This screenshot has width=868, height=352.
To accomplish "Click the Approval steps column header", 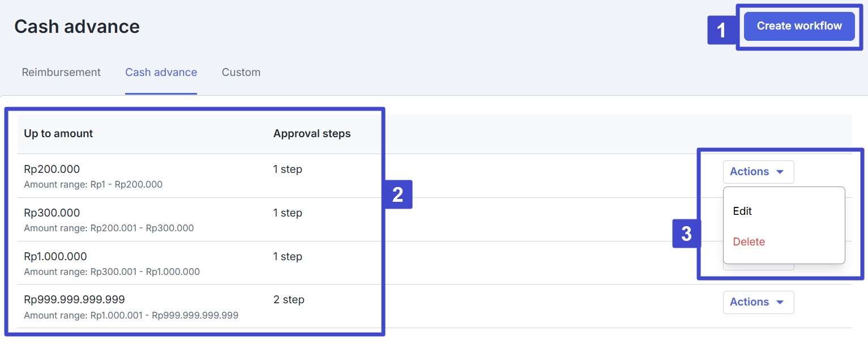I will coord(311,134).
